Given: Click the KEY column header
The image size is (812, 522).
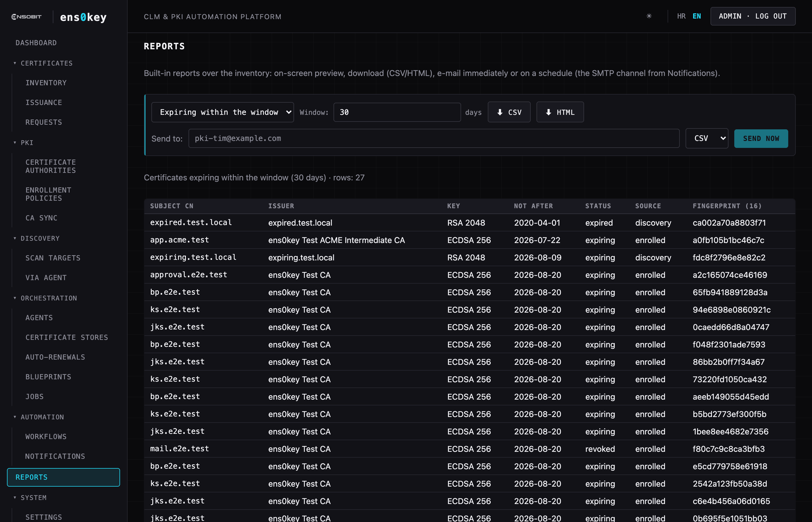Looking at the screenshot, I should click(454, 206).
